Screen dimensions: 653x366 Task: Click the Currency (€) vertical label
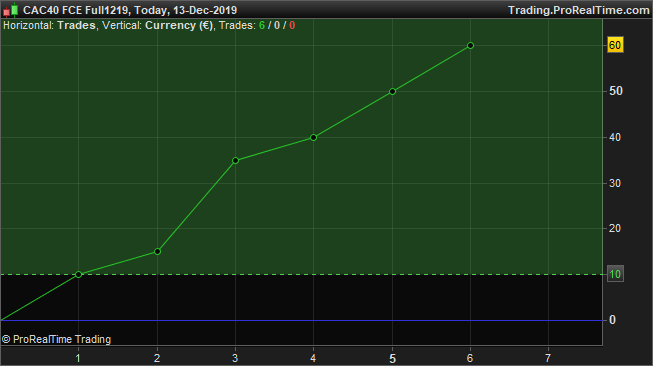tap(179, 25)
